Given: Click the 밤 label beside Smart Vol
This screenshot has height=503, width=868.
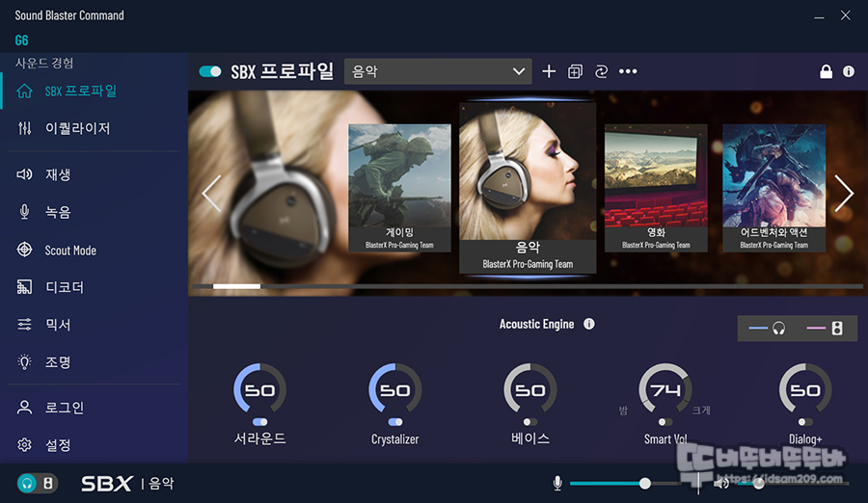Looking at the screenshot, I should [623, 410].
